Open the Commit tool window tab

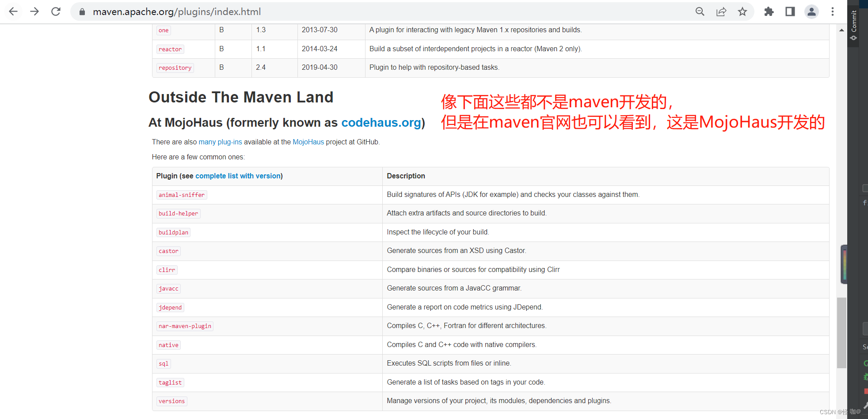pyautogui.click(x=853, y=20)
